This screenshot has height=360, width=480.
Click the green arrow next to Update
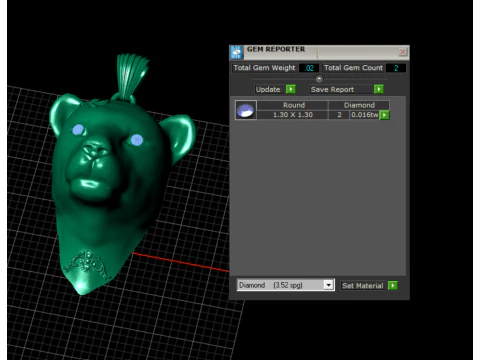(291, 89)
